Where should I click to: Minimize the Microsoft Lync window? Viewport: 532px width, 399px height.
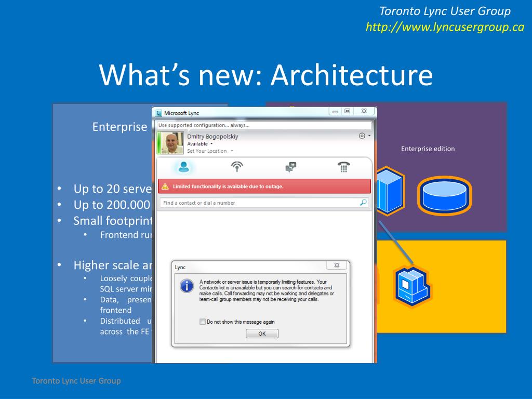[x=335, y=111]
